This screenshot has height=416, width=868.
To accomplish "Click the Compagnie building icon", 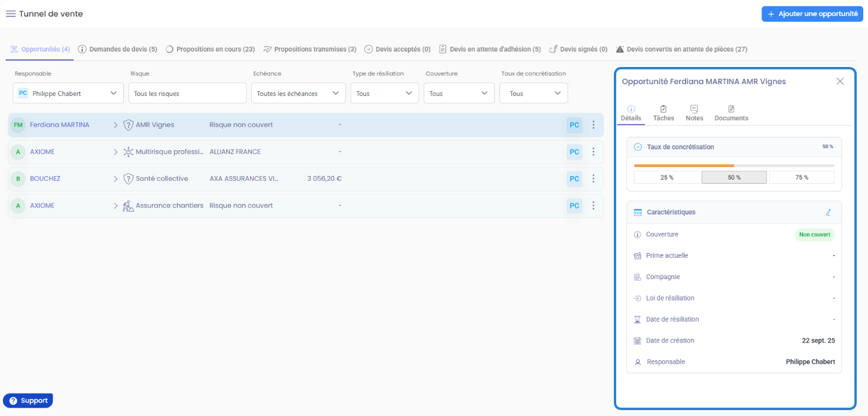I will point(638,277).
